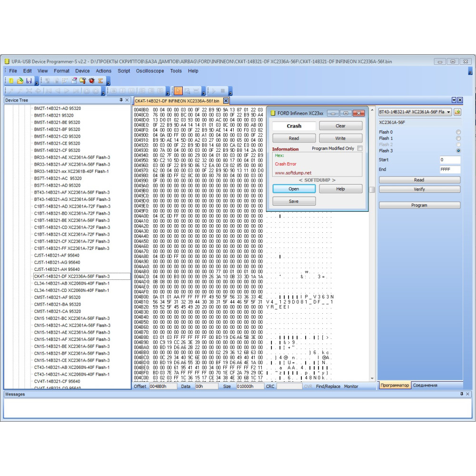
Task: Open the programmer panel menu arrow
Action: tap(454, 100)
